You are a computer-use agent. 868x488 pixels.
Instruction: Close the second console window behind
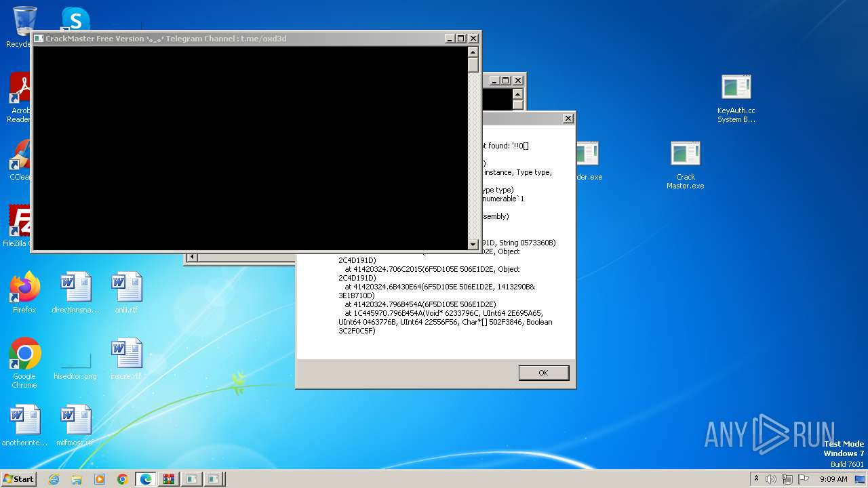point(517,81)
